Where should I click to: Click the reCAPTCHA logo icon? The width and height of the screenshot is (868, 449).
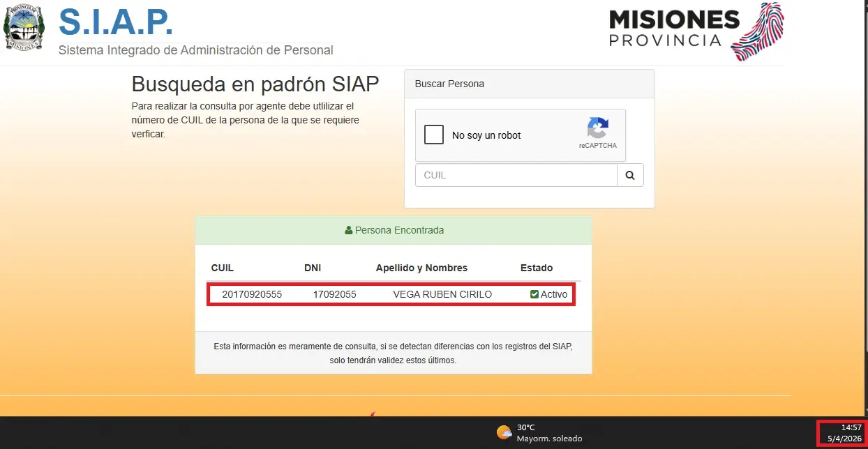597,129
